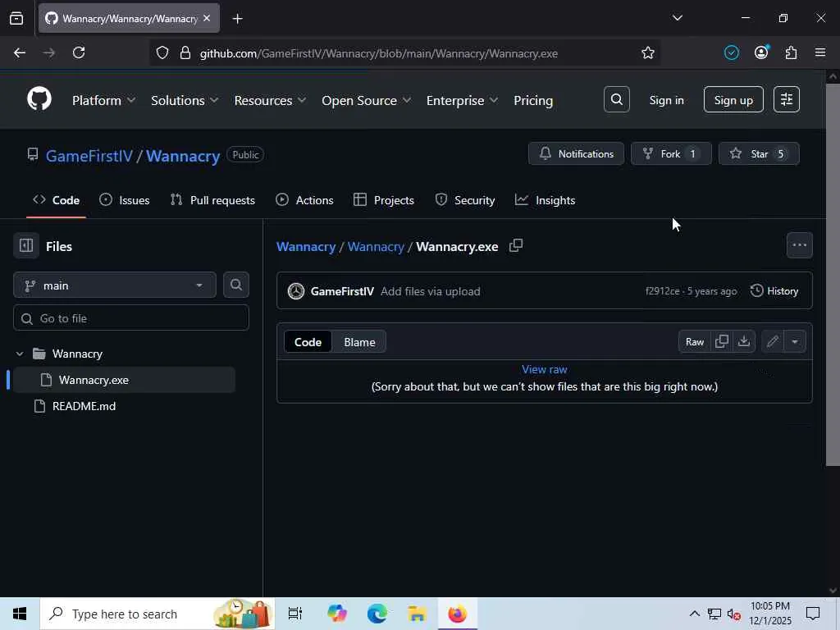Image resolution: width=840 pixels, height=630 pixels.
Task: Collapse the Wannacry folder in tree
Action: 20,354
